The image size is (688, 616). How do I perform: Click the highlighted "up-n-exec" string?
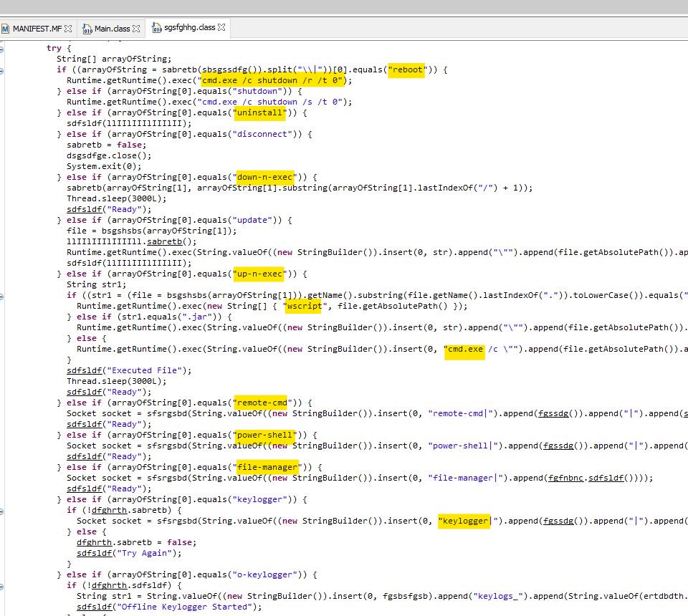(259, 274)
